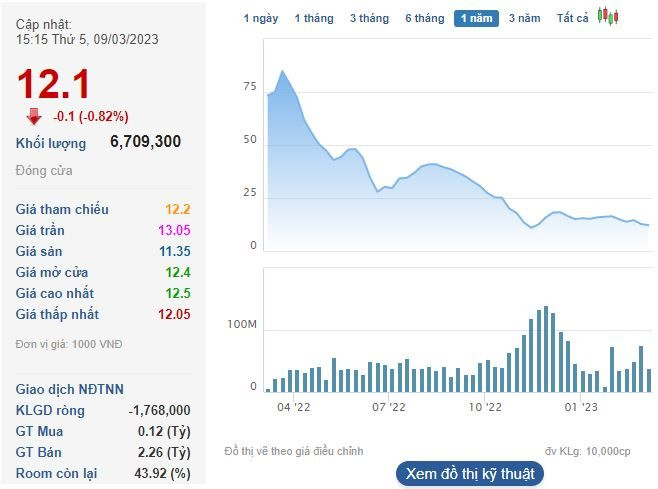658x489 pixels.
Task: Select the 1 ngày time range tab
Action: (261, 18)
